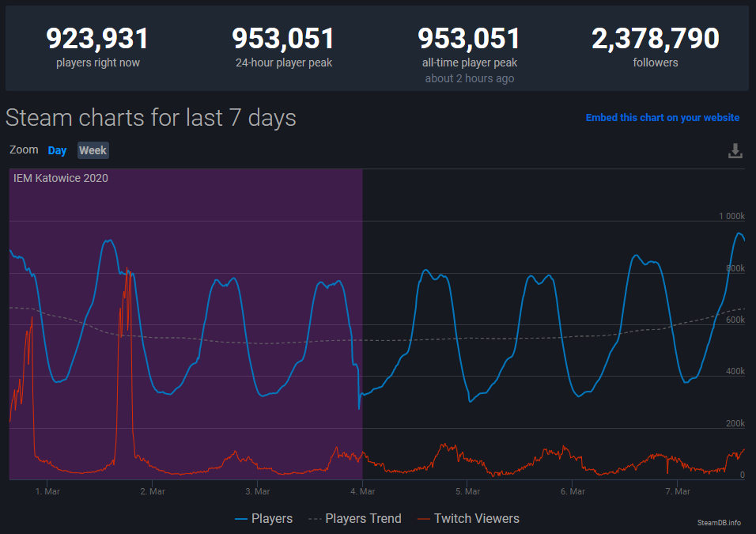
Task: Open 'Embed this chart on your website' link
Action: click(x=662, y=118)
